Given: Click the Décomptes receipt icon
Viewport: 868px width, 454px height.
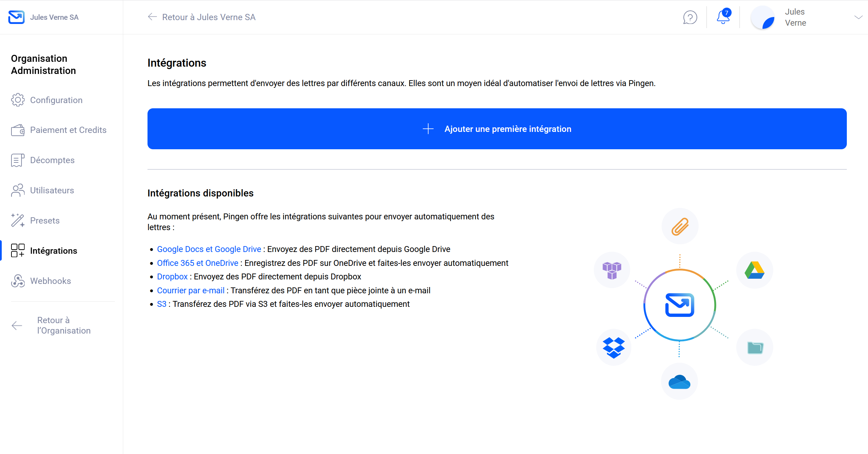Looking at the screenshot, I should click(18, 160).
